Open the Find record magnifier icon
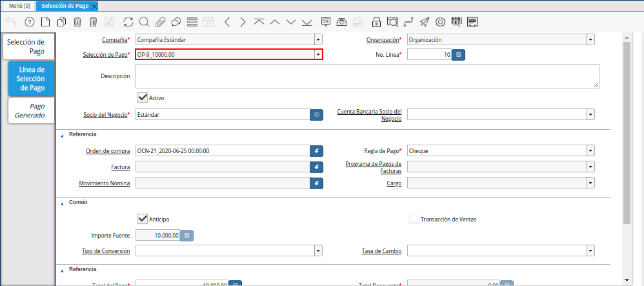Viewport: 644px width, 286px height. tap(144, 22)
